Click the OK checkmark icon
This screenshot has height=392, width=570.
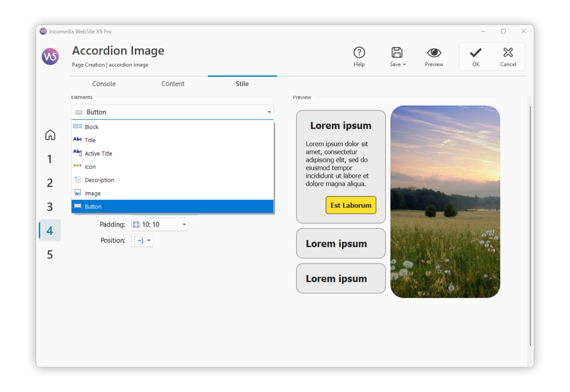[475, 53]
